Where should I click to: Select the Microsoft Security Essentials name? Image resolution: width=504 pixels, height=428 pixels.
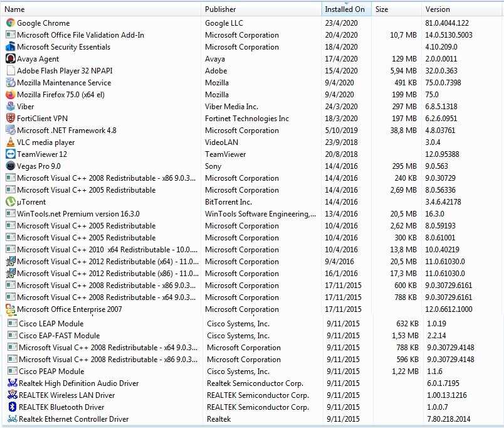pyautogui.click(x=64, y=47)
